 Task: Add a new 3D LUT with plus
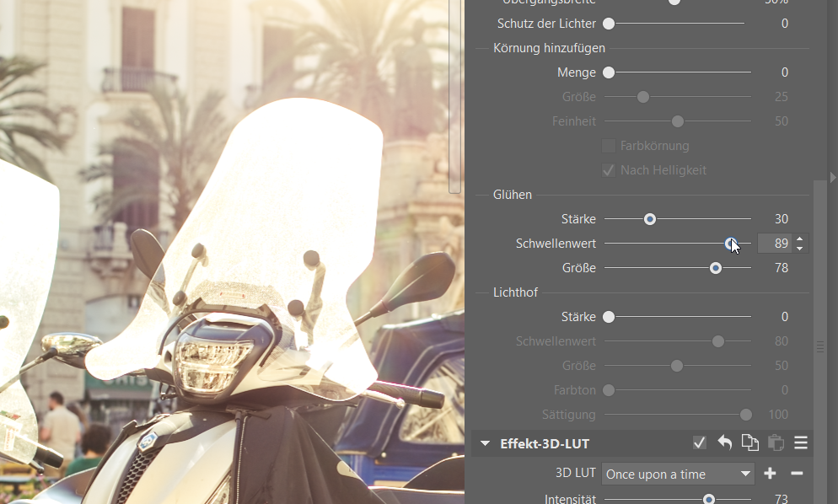pos(770,474)
